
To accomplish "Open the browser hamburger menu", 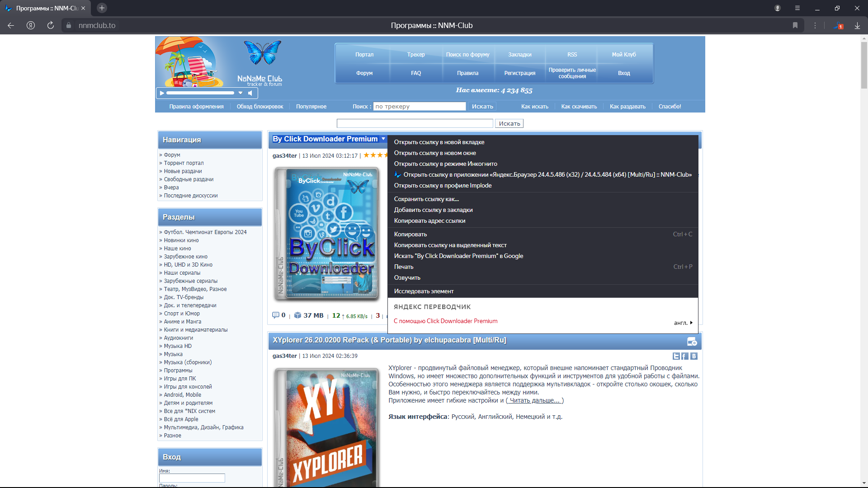I will pyautogui.click(x=797, y=8).
